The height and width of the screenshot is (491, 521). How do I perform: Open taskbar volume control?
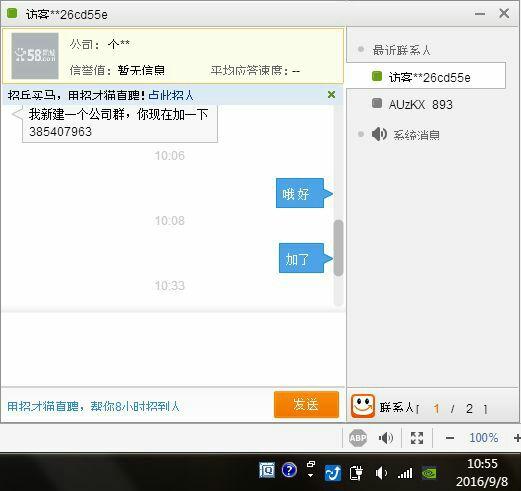(x=381, y=473)
